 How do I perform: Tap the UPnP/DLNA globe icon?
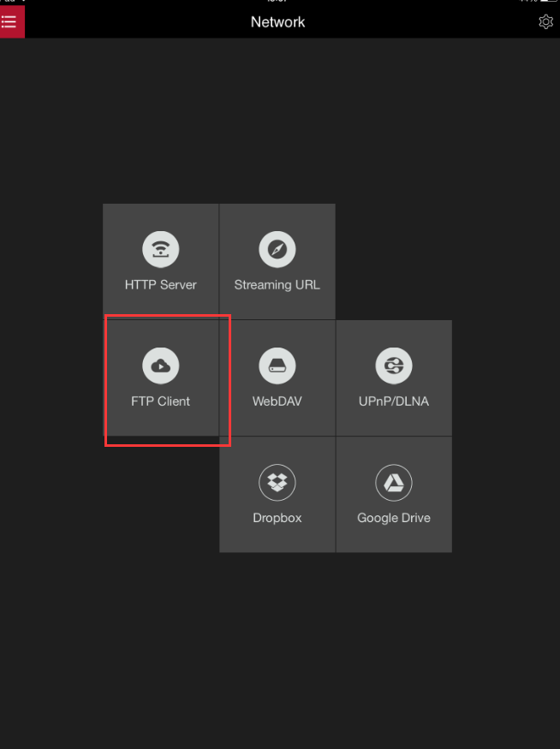click(394, 366)
